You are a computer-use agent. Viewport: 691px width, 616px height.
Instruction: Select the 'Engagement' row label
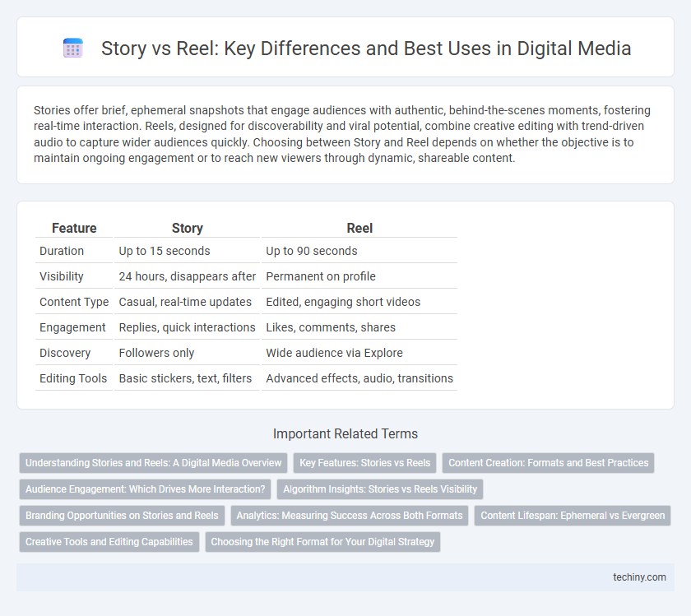pos(72,327)
